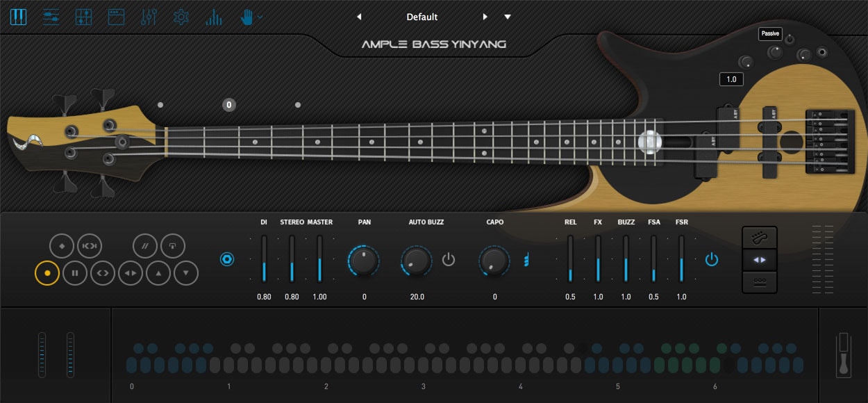The width and height of the screenshot is (868, 403).
Task: Toggle the blue concentric ring button
Action: pyautogui.click(x=227, y=260)
